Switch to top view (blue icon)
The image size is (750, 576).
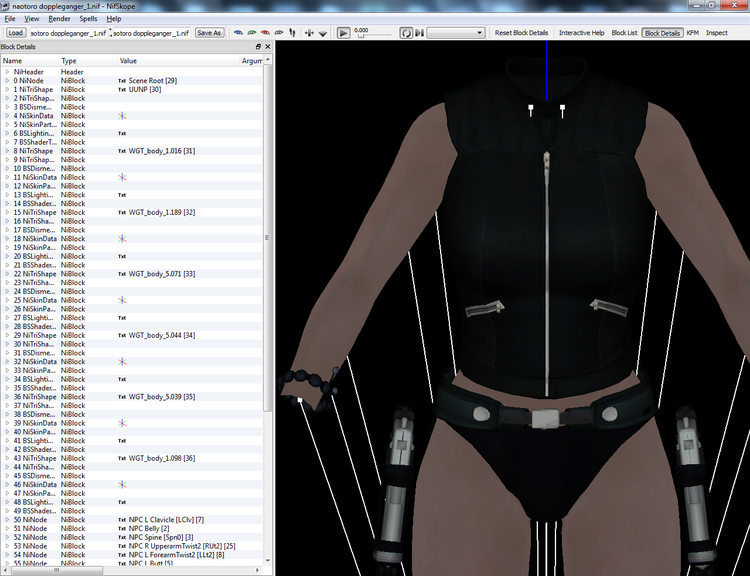[238, 33]
